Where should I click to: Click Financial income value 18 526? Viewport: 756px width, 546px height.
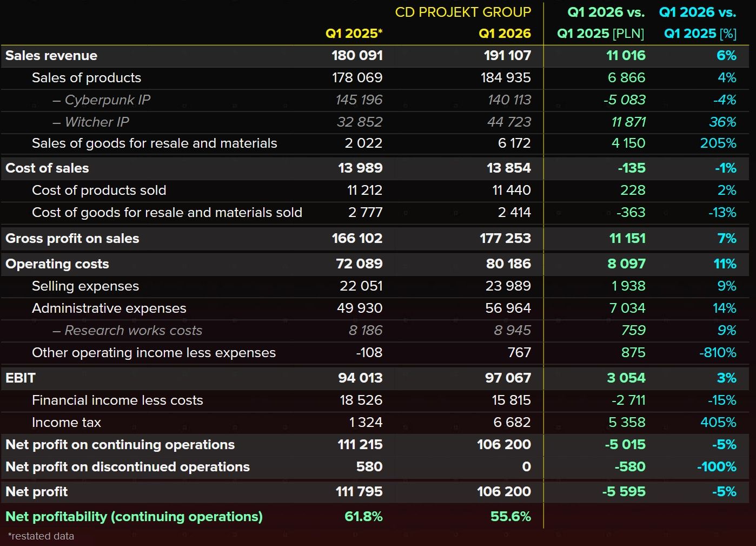(361, 400)
